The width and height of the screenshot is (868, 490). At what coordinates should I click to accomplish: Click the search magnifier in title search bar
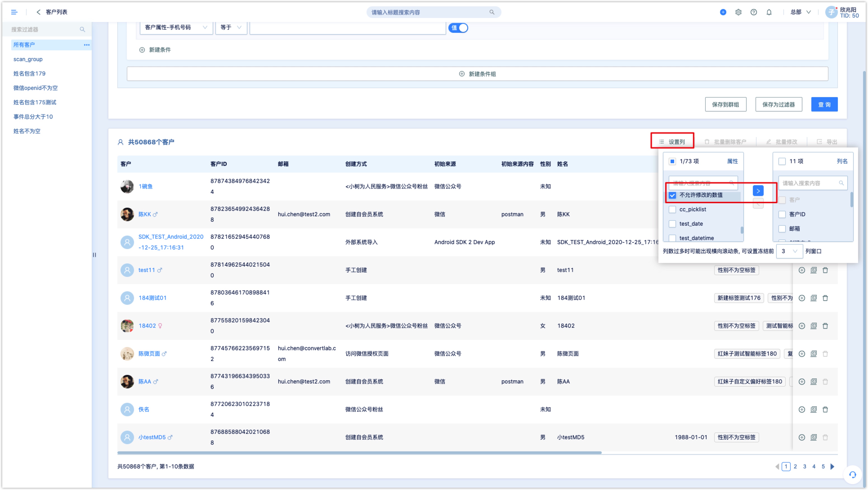492,12
